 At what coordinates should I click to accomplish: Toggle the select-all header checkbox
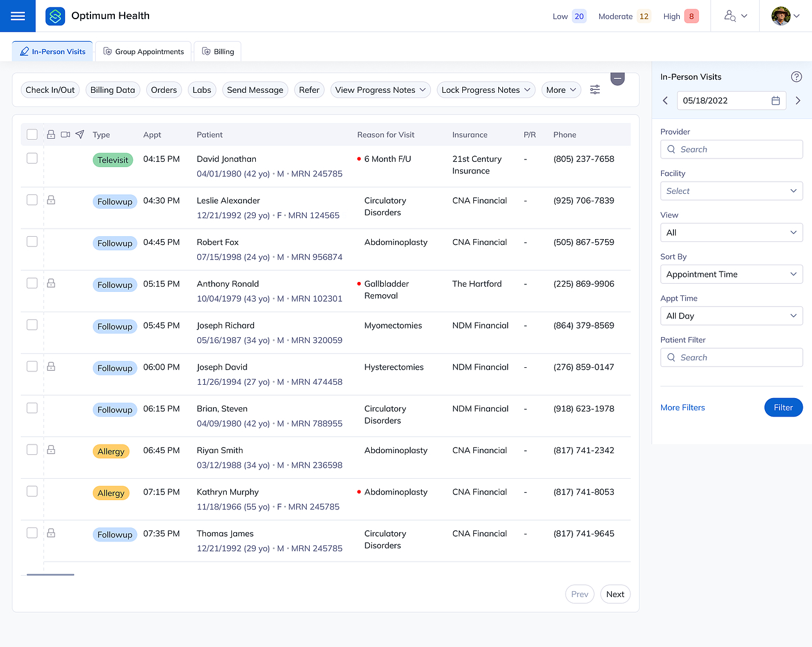pos(32,135)
